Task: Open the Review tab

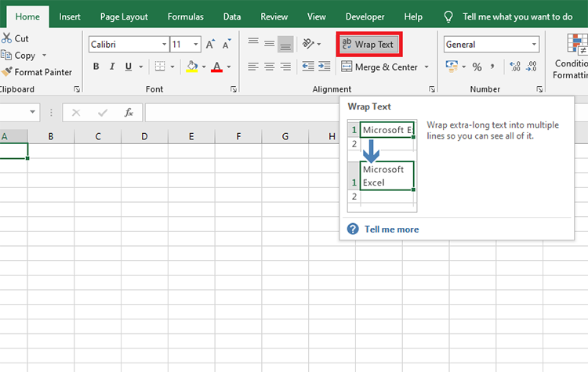Action: tap(274, 17)
